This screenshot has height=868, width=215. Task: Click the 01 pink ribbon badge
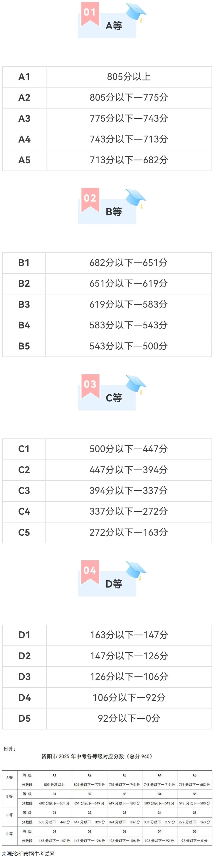[x=90, y=14]
